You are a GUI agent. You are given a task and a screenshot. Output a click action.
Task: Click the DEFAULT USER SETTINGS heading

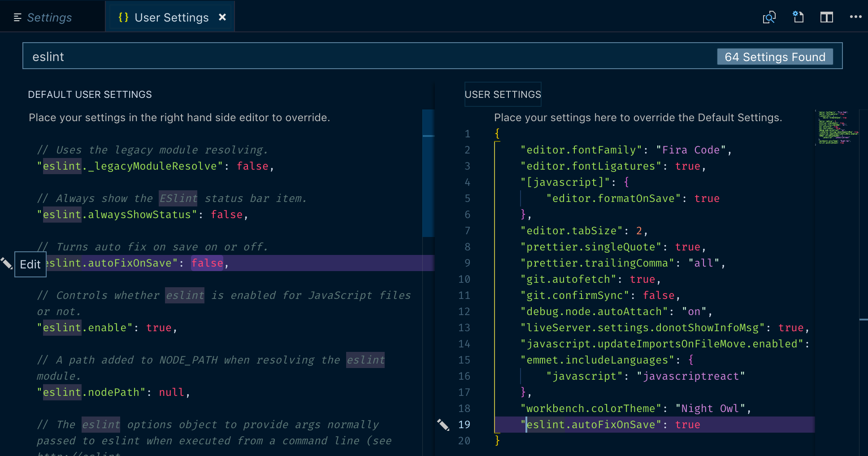(x=90, y=94)
